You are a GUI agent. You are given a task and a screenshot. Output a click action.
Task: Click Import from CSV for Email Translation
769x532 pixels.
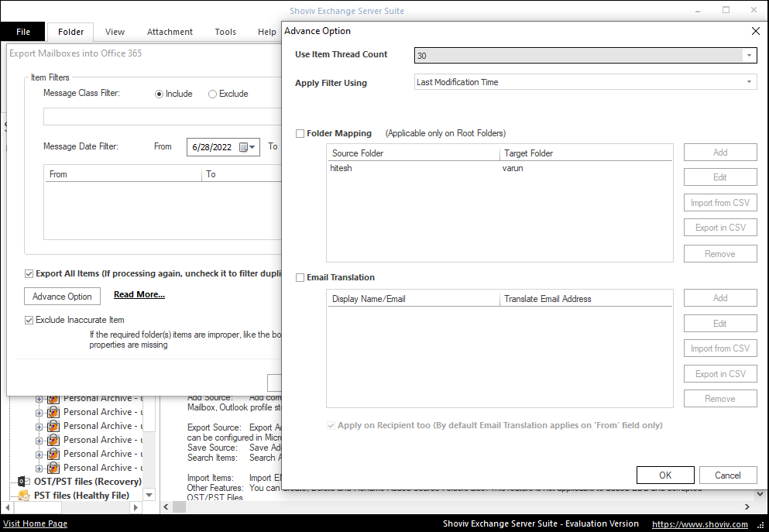[720, 348]
